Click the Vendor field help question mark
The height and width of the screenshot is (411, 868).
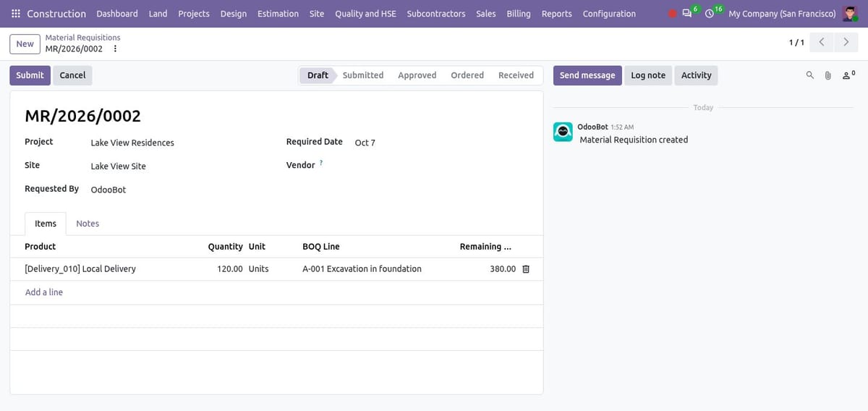[321, 163]
